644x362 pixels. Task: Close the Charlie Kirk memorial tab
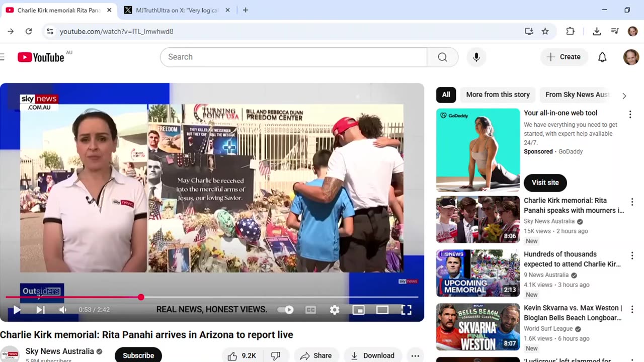pyautogui.click(x=109, y=10)
